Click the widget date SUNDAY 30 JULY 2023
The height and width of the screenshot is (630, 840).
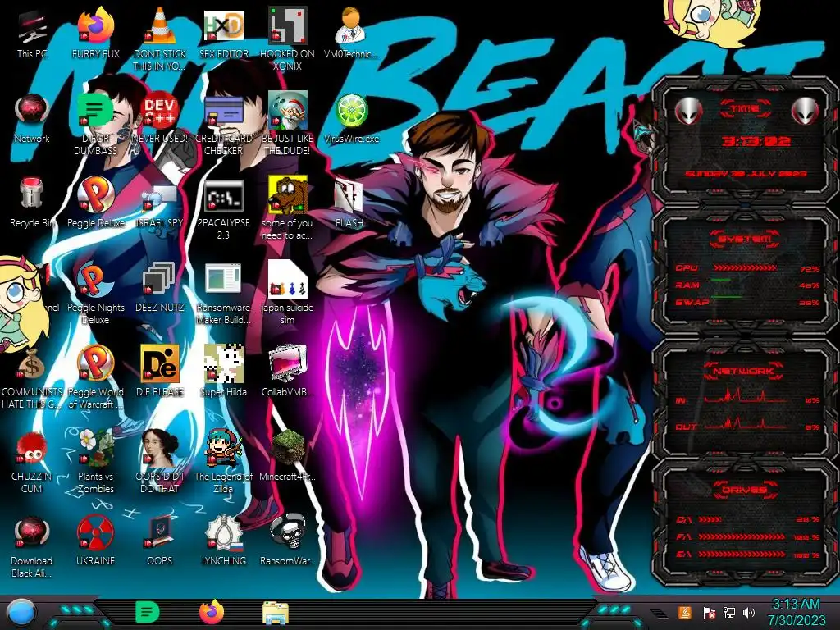[746, 174]
